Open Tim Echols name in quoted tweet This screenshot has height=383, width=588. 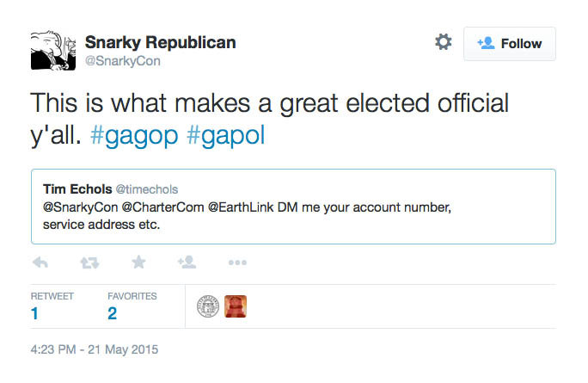77,188
